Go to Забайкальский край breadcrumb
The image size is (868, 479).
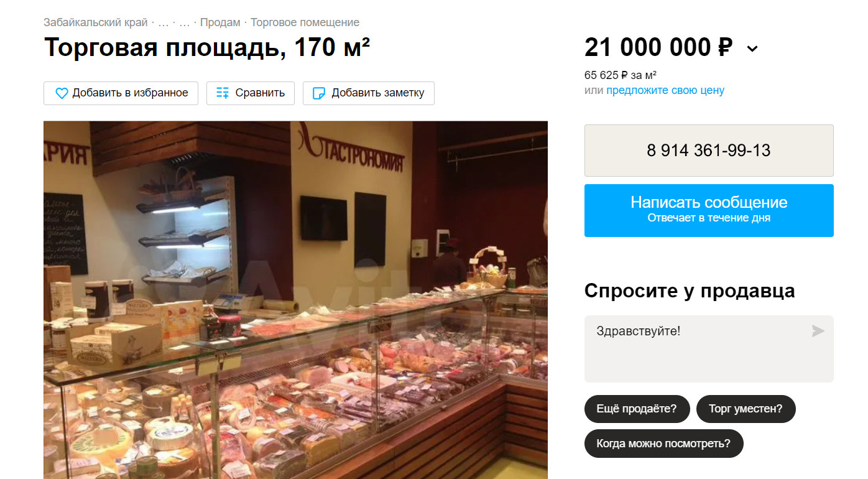pos(96,22)
